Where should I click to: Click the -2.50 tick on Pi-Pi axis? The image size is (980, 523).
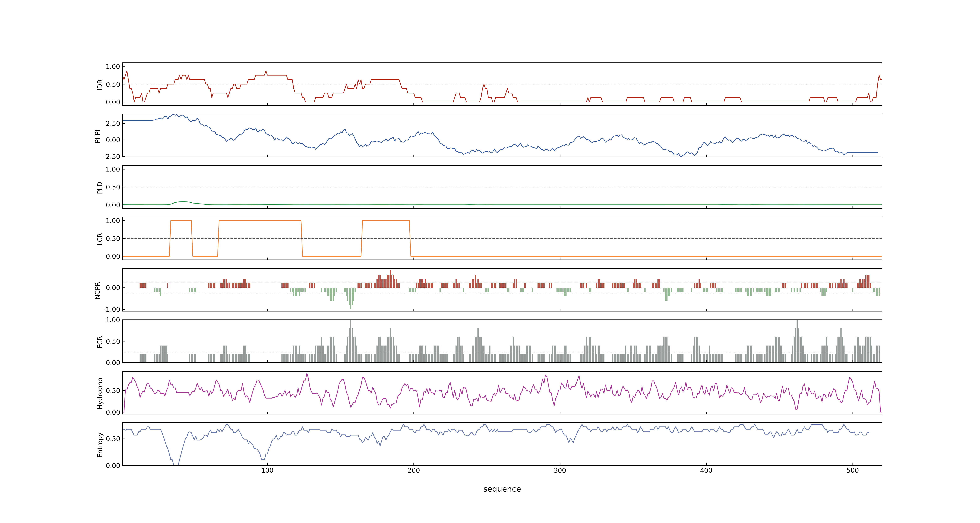pyautogui.click(x=111, y=156)
